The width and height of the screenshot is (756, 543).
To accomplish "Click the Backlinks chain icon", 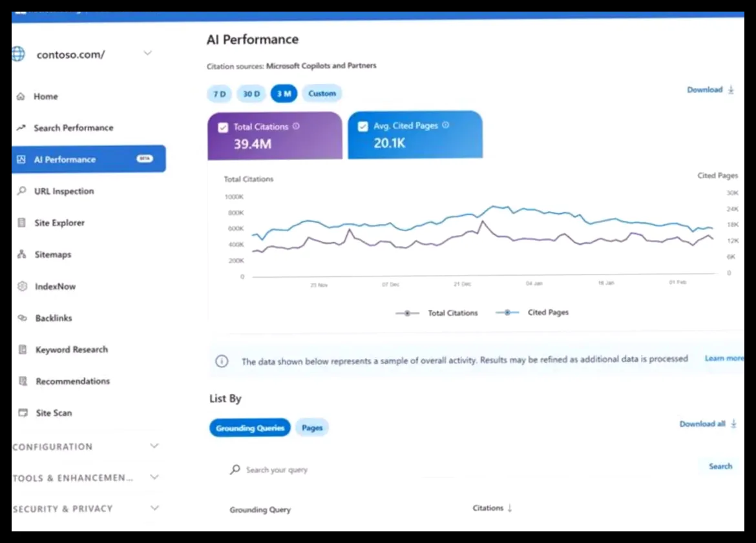I will [x=22, y=318].
